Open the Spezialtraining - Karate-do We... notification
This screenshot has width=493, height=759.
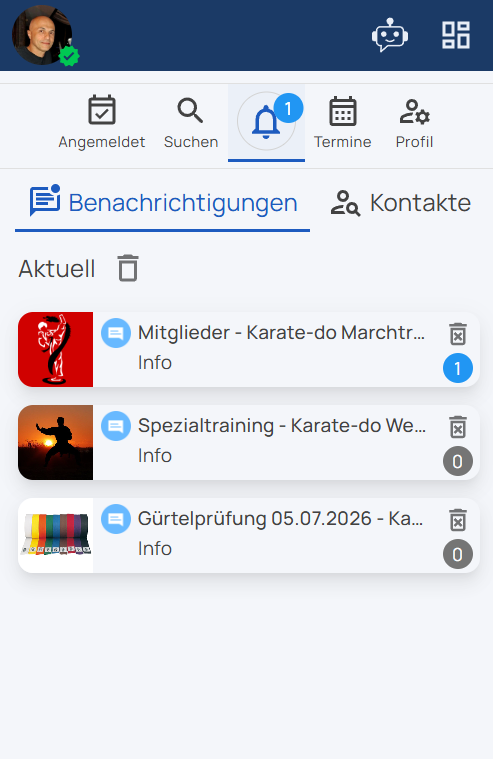pos(249,442)
